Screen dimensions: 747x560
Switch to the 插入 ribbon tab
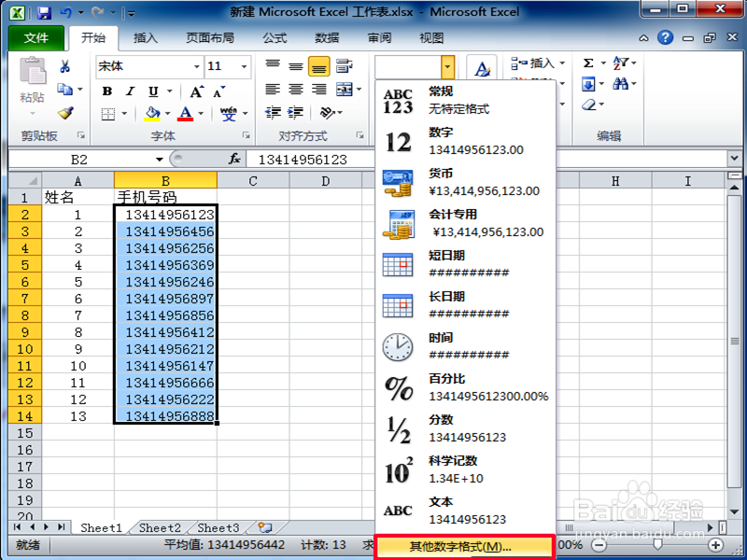click(146, 38)
